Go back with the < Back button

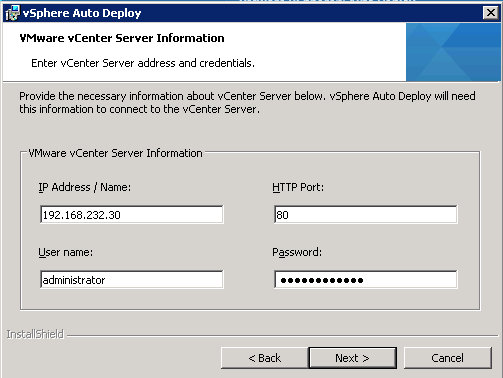[265, 358]
